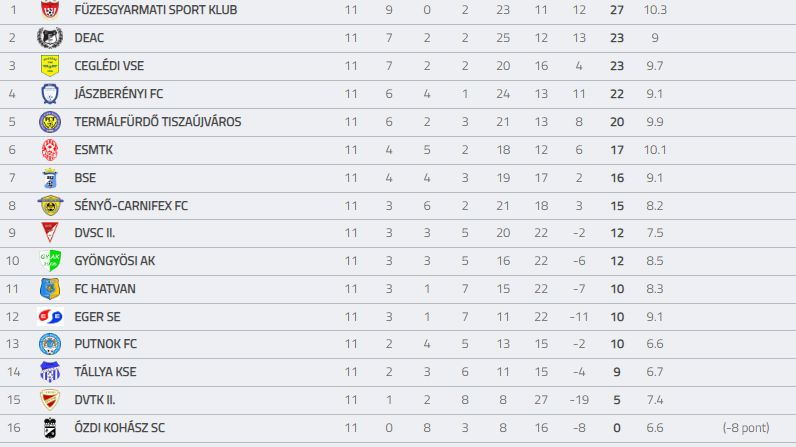This screenshot has width=796, height=447.
Task: Select the Tállya KSE striped crest
Action: click(50, 371)
